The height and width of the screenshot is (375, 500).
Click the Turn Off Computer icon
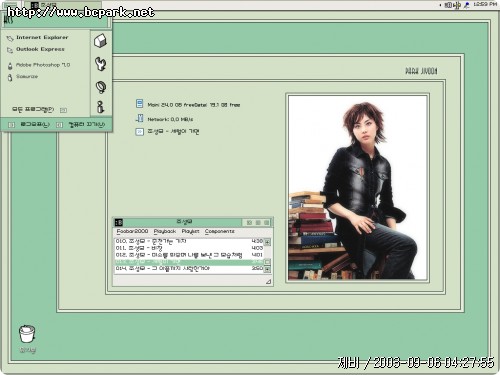click(x=59, y=125)
